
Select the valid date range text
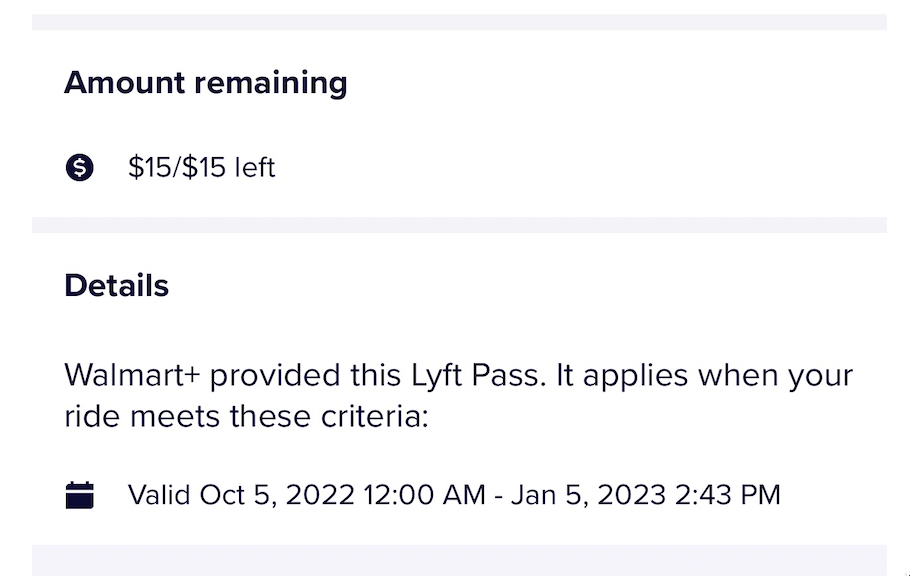tap(454, 494)
